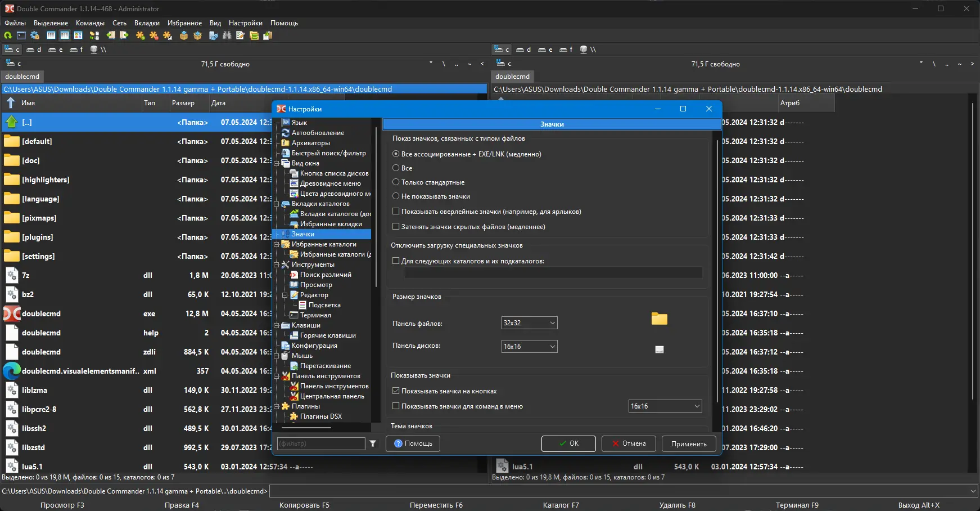The height and width of the screenshot is (511, 980).
Task: Collapse the 'Инструменты' tree node
Action: click(x=277, y=265)
